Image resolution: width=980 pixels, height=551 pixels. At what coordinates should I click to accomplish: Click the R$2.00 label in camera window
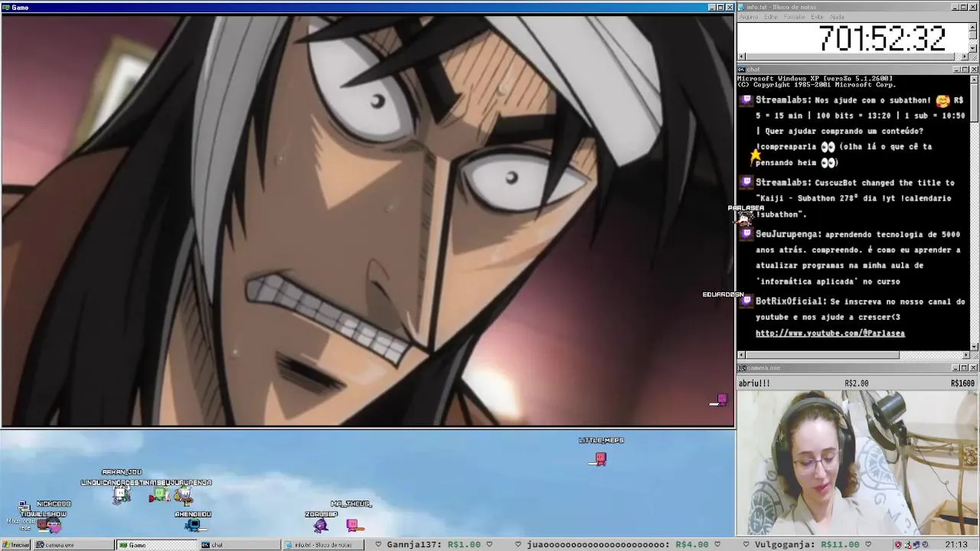point(857,383)
